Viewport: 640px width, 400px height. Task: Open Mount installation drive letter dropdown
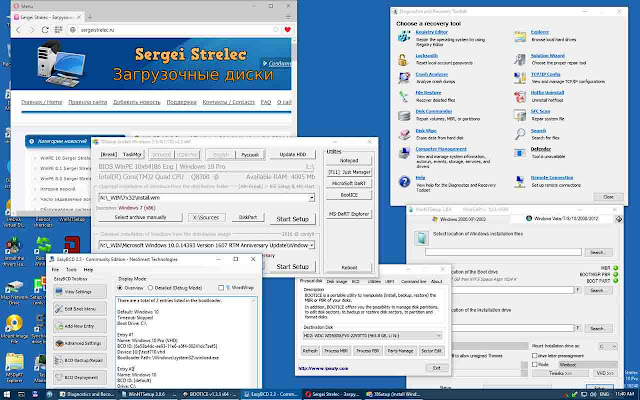pos(613,347)
